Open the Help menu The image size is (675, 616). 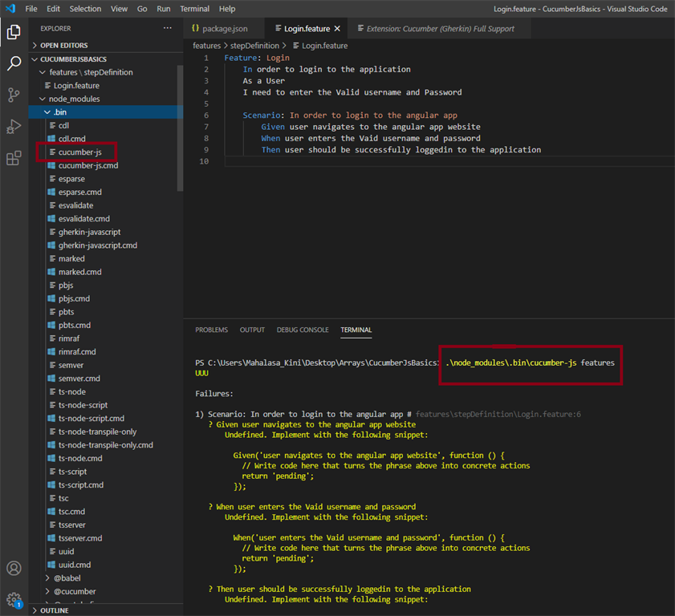227,9
